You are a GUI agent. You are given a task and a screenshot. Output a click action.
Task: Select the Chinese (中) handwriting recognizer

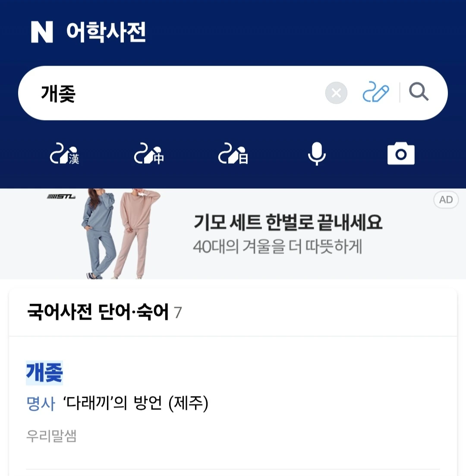click(x=149, y=154)
